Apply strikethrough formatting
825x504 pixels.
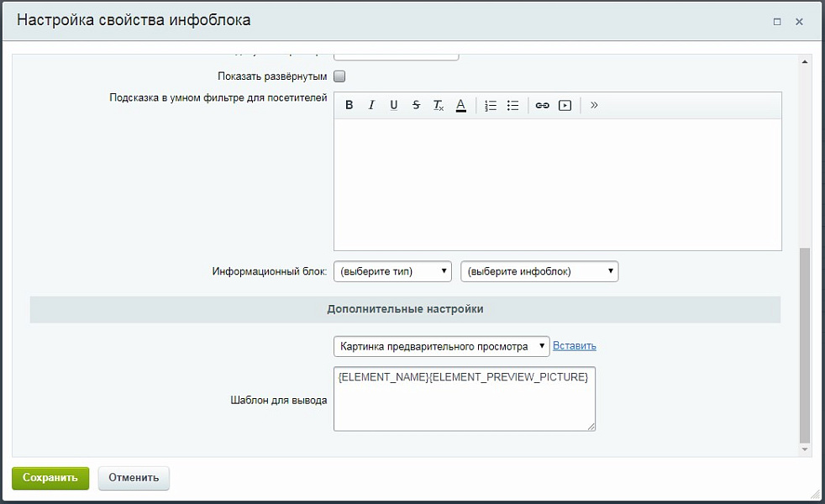click(416, 104)
